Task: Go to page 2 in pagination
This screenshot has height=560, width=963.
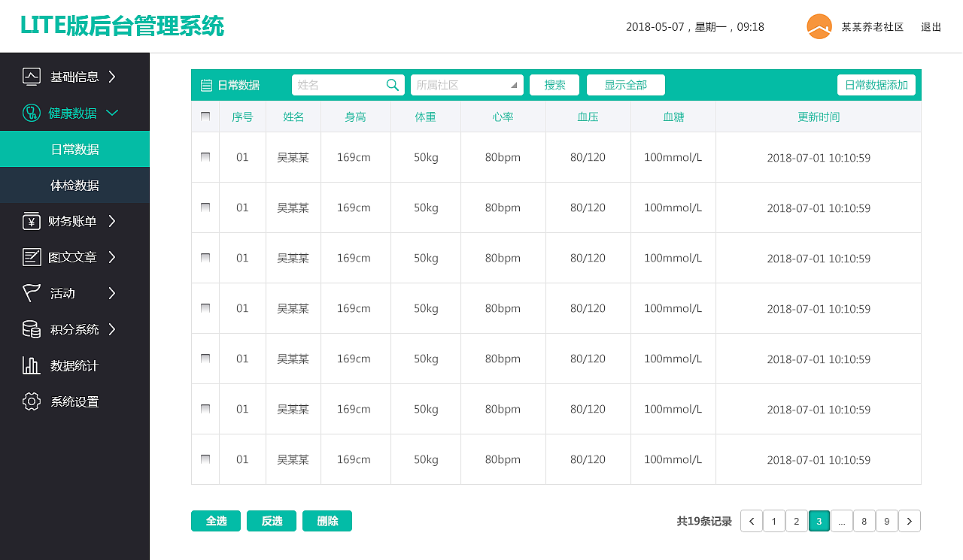Action: click(x=797, y=521)
